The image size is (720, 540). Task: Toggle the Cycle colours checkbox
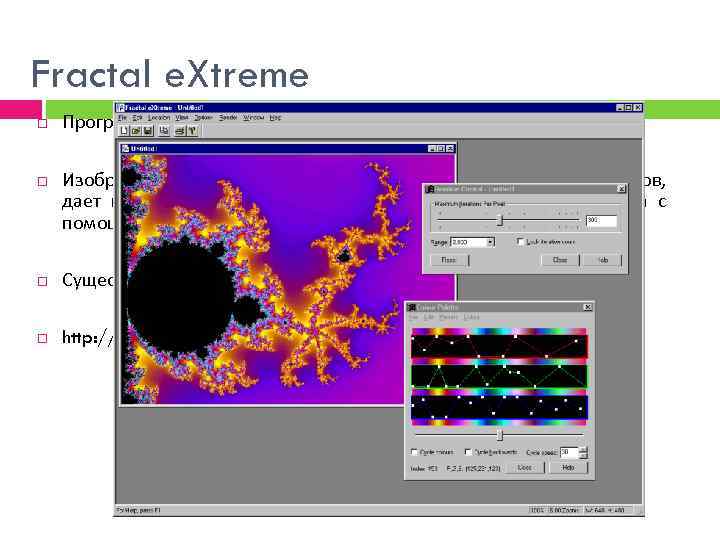pyautogui.click(x=414, y=452)
